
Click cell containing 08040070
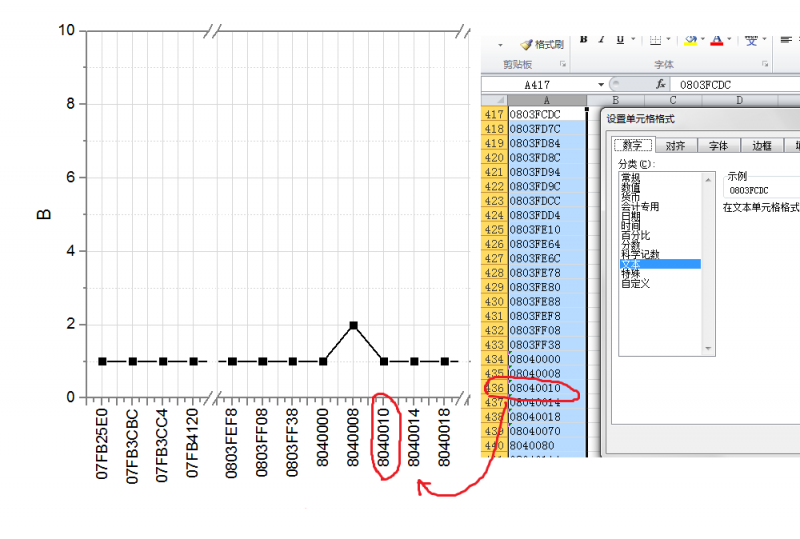(x=546, y=431)
